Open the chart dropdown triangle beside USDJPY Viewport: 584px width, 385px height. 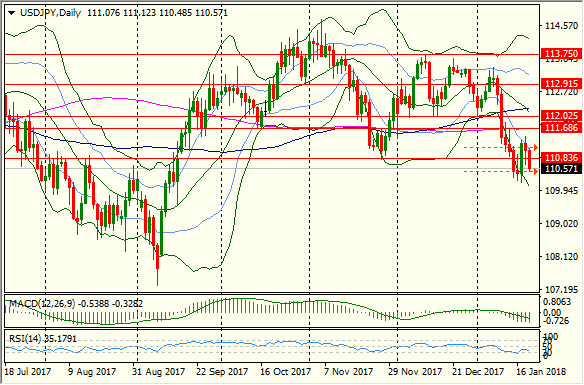[x=12, y=13]
